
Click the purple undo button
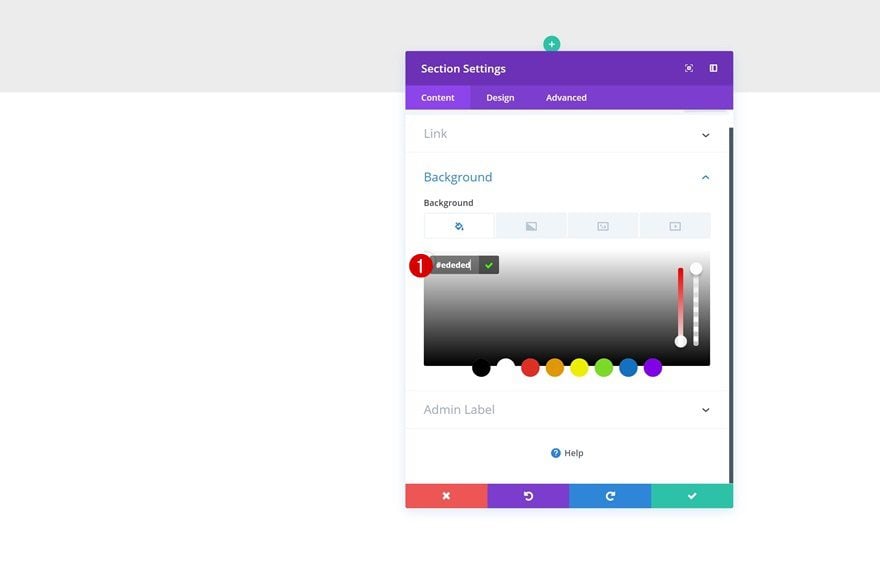click(528, 496)
